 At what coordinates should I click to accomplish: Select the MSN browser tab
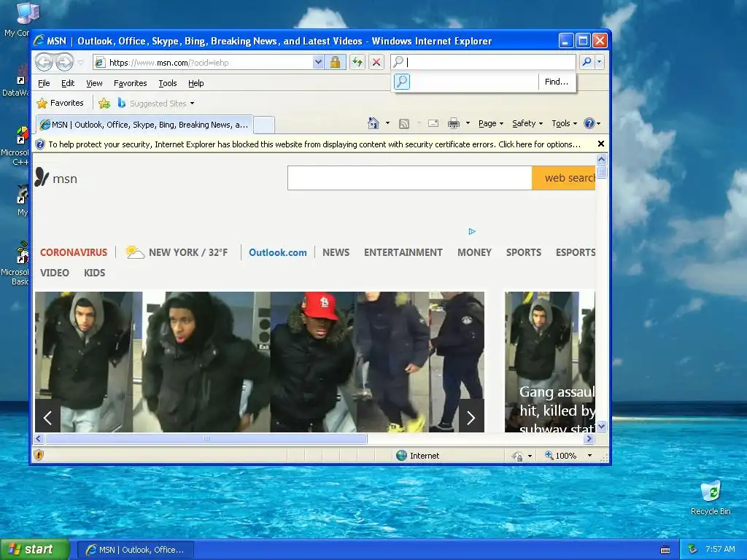point(144,125)
